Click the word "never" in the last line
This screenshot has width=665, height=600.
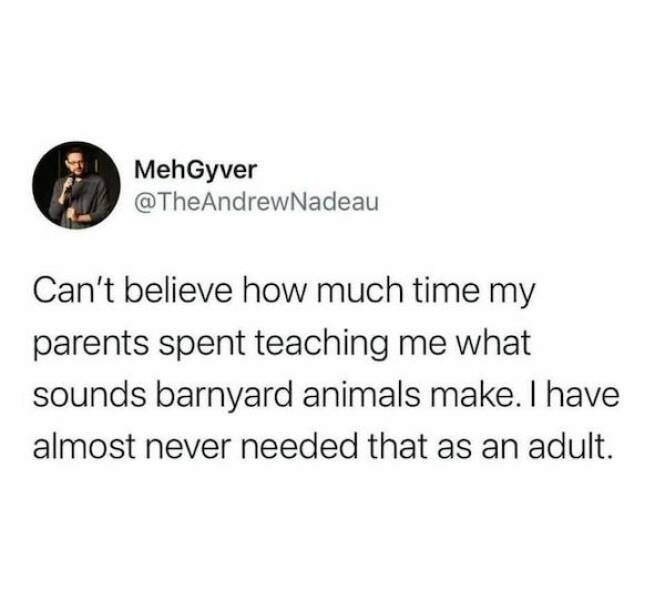click(189, 449)
